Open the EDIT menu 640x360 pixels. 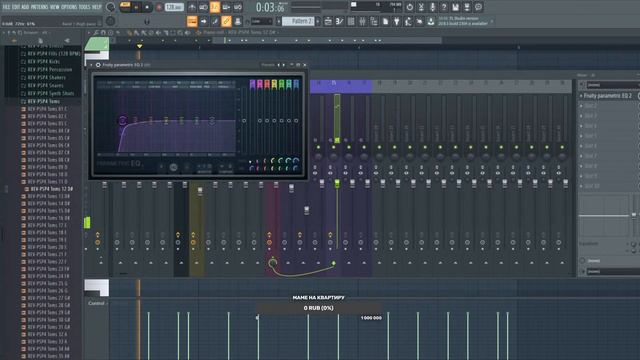(16, 7)
